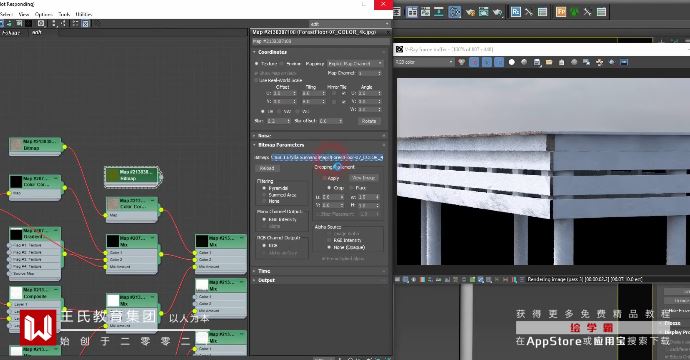Tick the Apply cropping checkbox
This screenshot has height=360, width=690.
(324, 178)
